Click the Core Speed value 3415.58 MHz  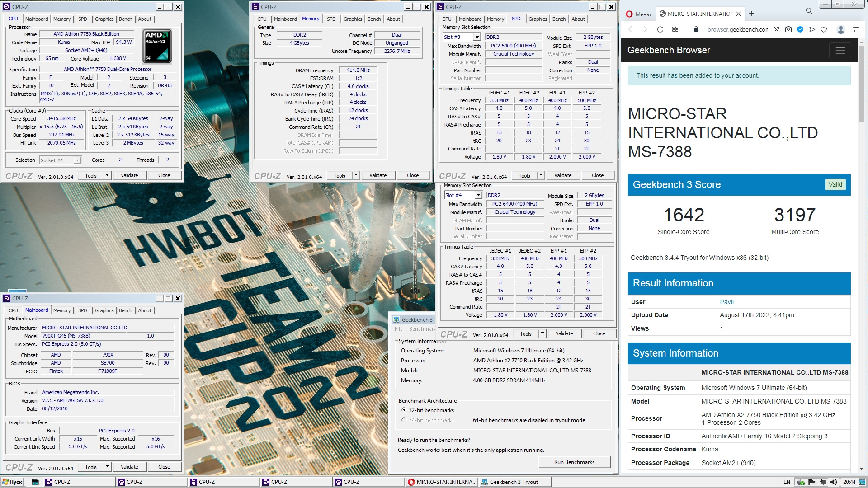(61, 118)
